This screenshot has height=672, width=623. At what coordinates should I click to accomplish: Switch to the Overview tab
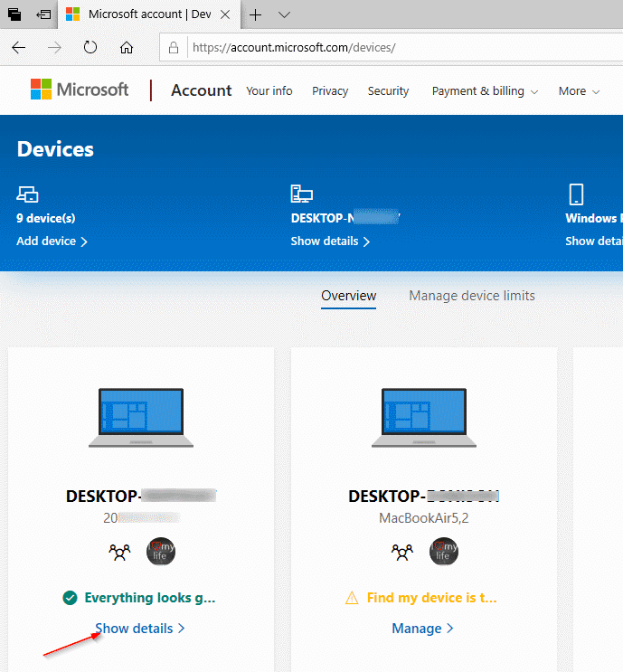point(349,296)
